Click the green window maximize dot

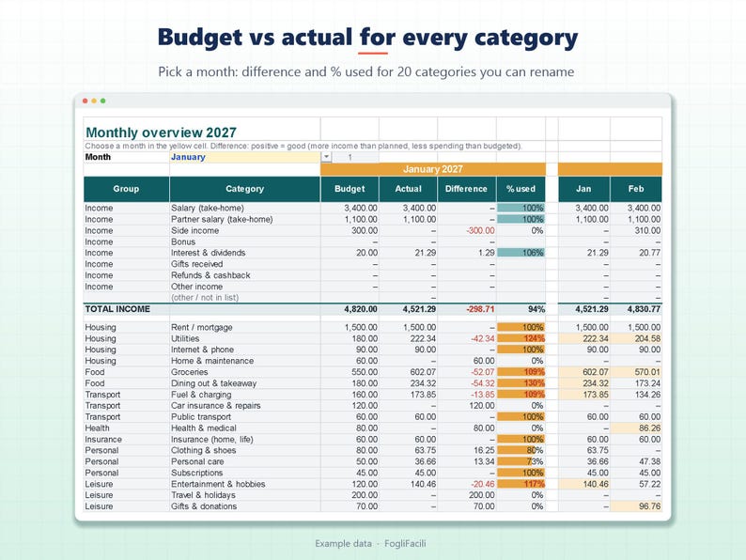[x=102, y=101]
